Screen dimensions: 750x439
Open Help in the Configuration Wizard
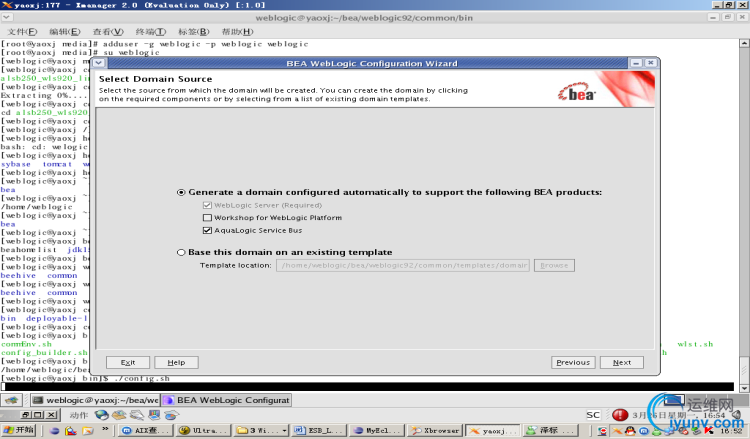pos(176,362)
